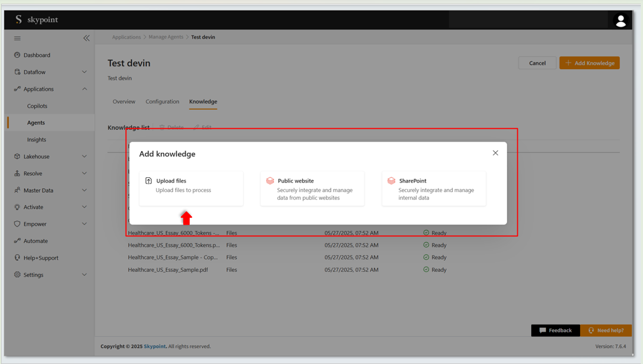This screenshot has width=643, height=364.
Task: Switch to the Overview tab
Action: click(x=124, y=102)
